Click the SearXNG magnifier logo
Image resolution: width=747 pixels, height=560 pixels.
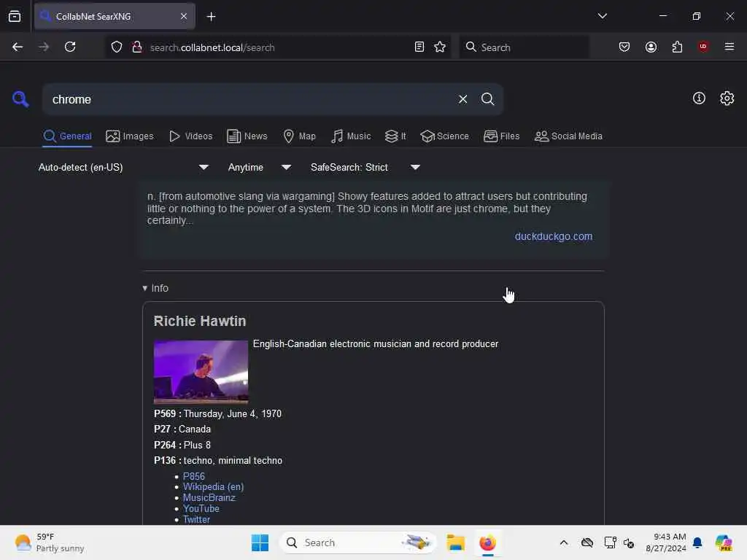pos(20,99)
